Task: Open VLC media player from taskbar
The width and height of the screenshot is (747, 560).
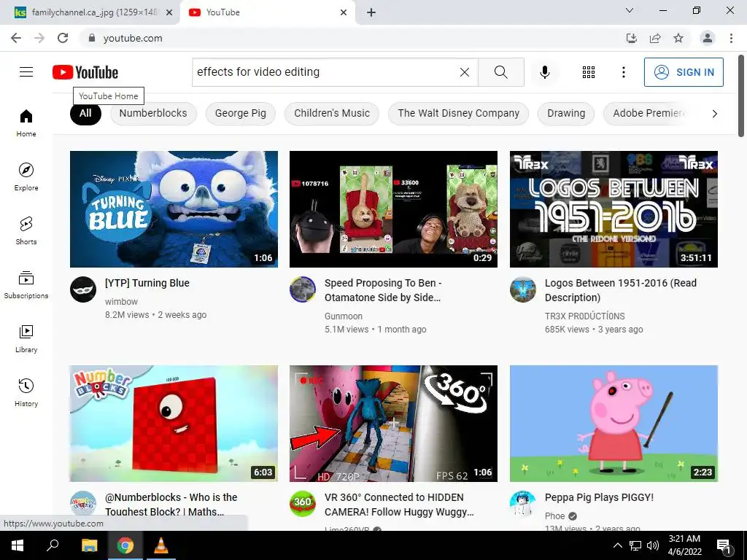Action: pyautogui.click(x=161, y=545)
